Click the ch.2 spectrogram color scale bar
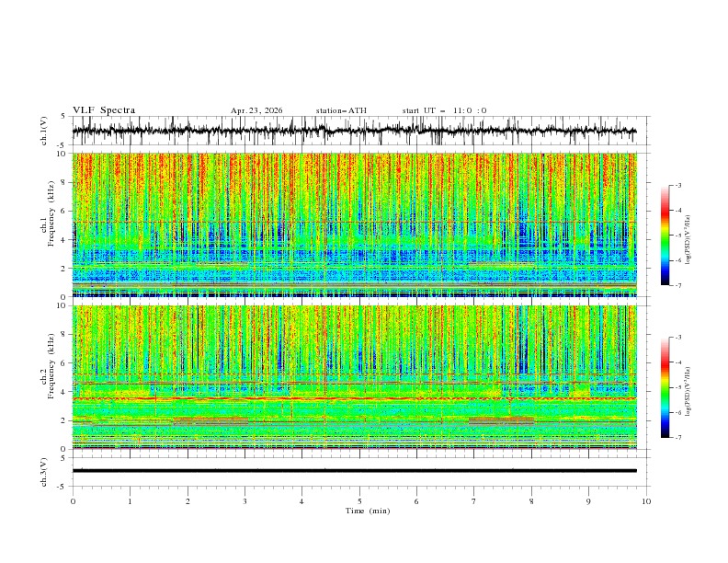 tap(665, 387)
